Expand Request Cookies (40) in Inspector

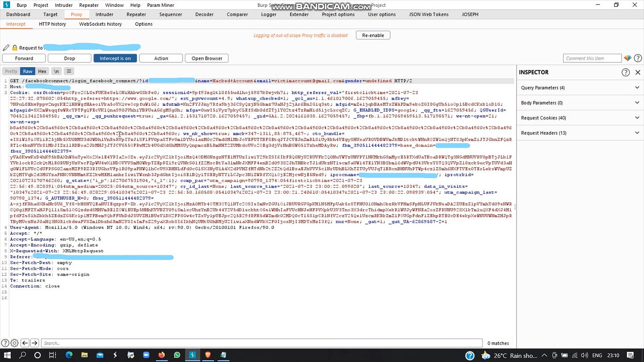click(x=580, y=118)
